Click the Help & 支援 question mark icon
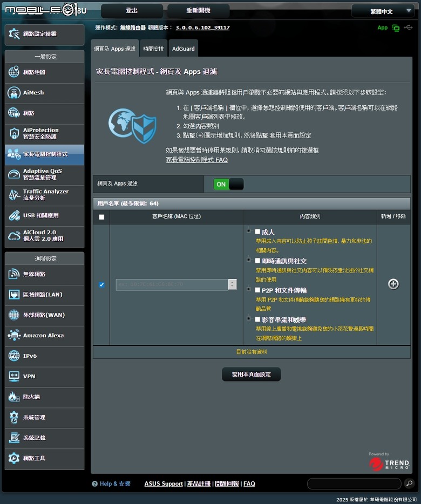This screenshot has height=504, width=421. [x=94, y=483]
